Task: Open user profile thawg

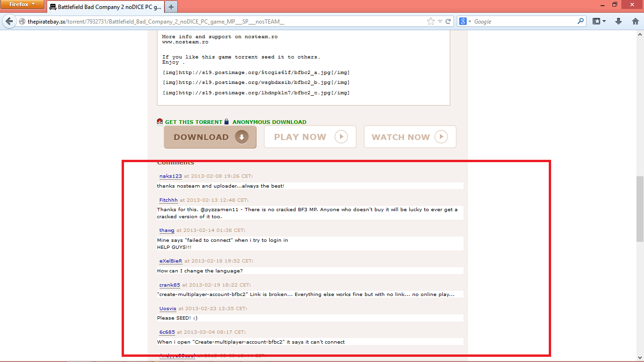Action: coord(167,230)
